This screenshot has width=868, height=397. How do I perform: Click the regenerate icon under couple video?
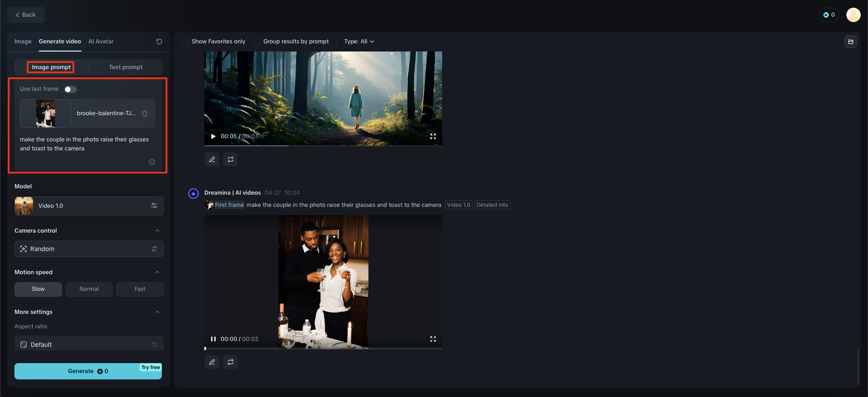(231, 362)
